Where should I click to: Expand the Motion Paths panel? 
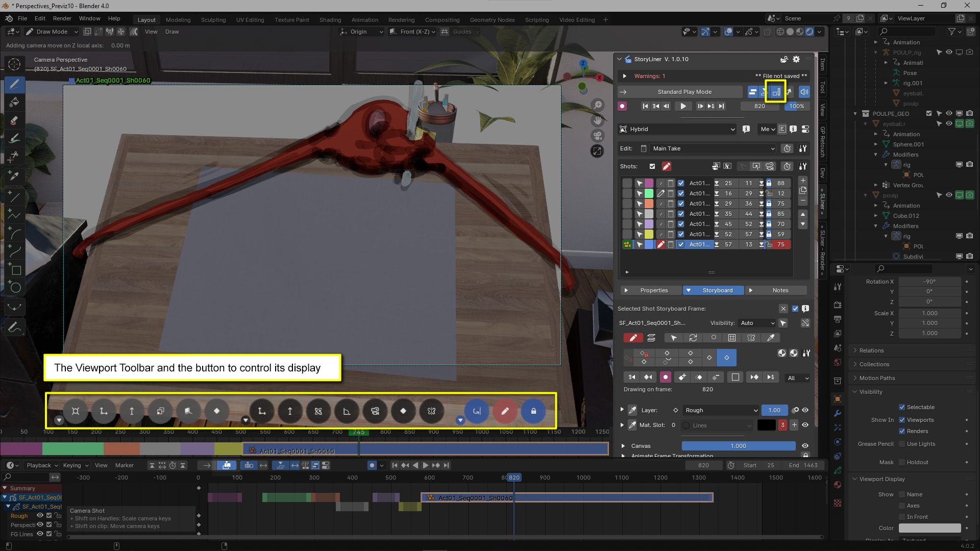(877, 378)
